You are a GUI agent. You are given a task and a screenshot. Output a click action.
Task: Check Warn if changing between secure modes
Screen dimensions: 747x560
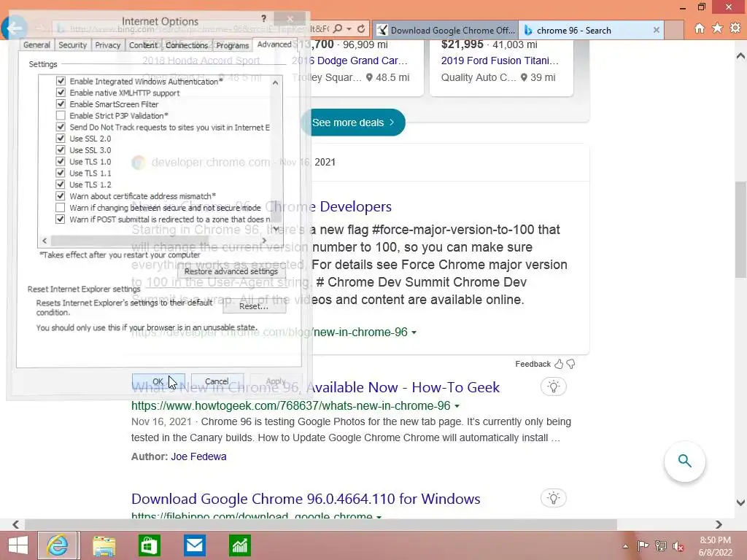[61, 208]
